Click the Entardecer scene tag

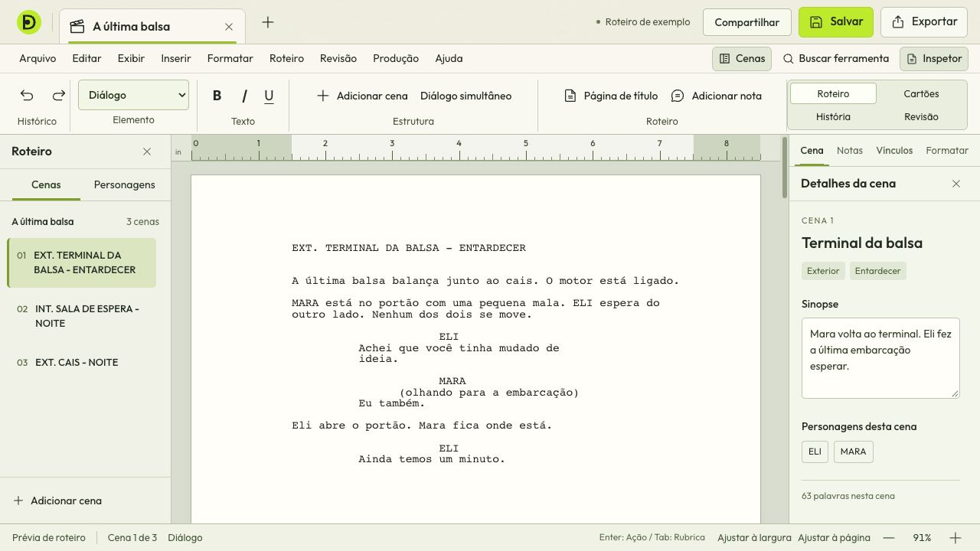pos(877,271)
